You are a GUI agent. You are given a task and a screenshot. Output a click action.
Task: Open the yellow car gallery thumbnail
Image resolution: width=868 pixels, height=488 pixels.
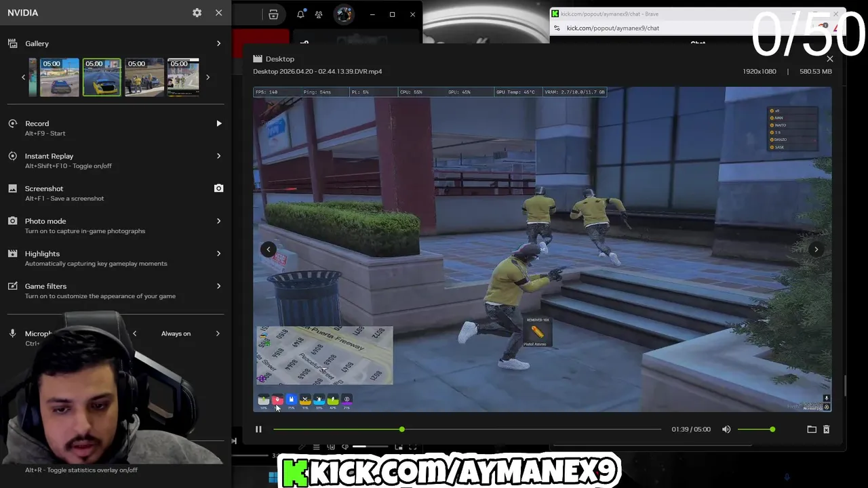tap(102, 77)
